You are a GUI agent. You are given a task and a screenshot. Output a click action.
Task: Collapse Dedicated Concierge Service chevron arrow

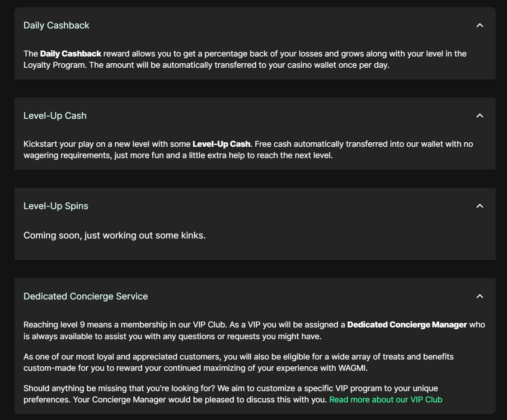tap(480, 296)
